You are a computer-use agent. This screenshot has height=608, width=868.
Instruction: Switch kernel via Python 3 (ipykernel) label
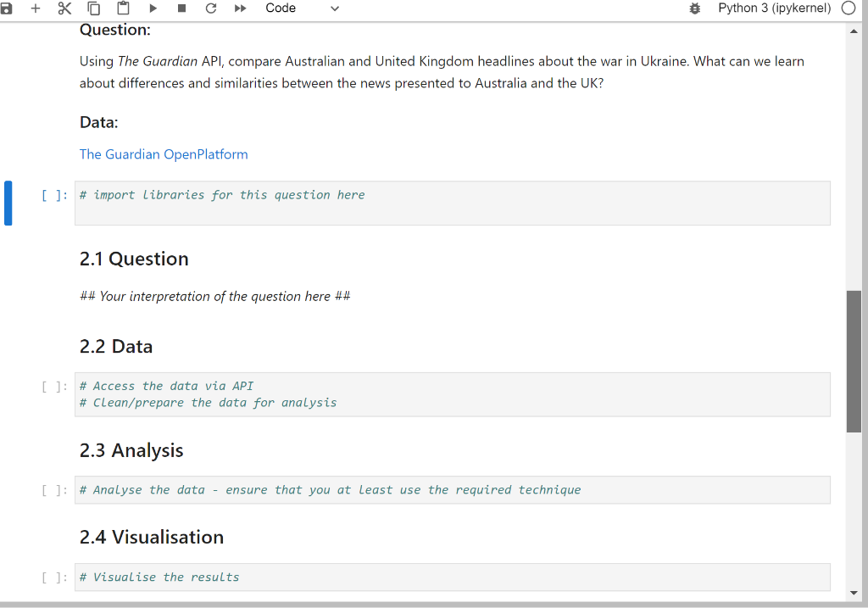point(776,8)
